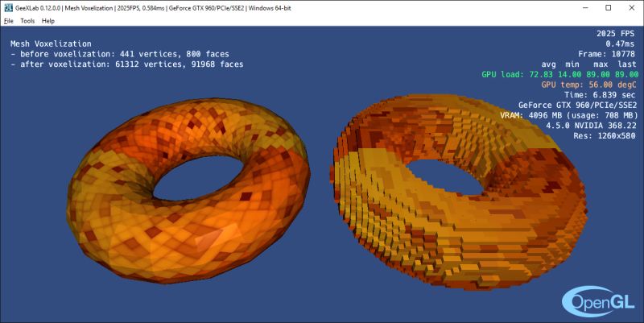
Task: Minimize the GeeXLab window
Action: (585, 8)
